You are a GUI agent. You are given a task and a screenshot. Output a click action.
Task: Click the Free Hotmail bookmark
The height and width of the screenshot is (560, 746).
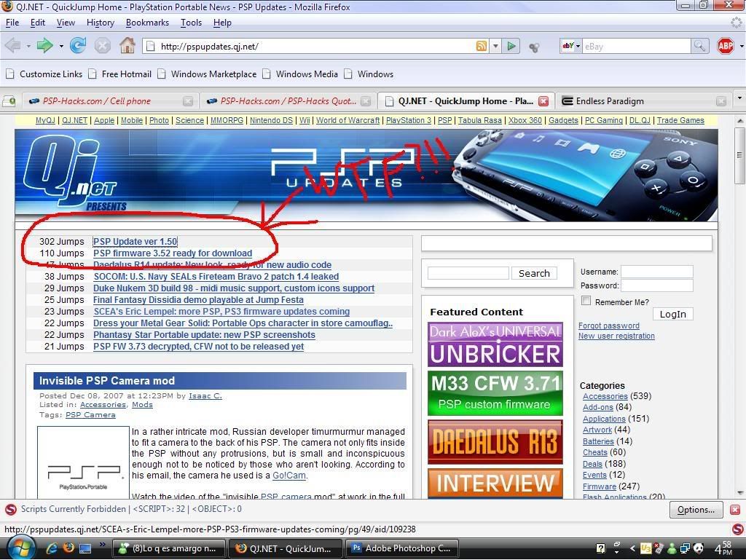[121, 74]
